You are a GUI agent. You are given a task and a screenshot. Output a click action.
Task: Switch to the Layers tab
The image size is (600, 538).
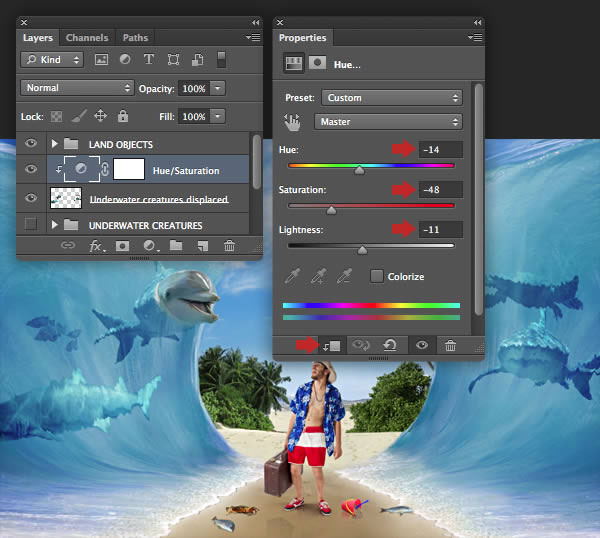click(x=38, y=38)
